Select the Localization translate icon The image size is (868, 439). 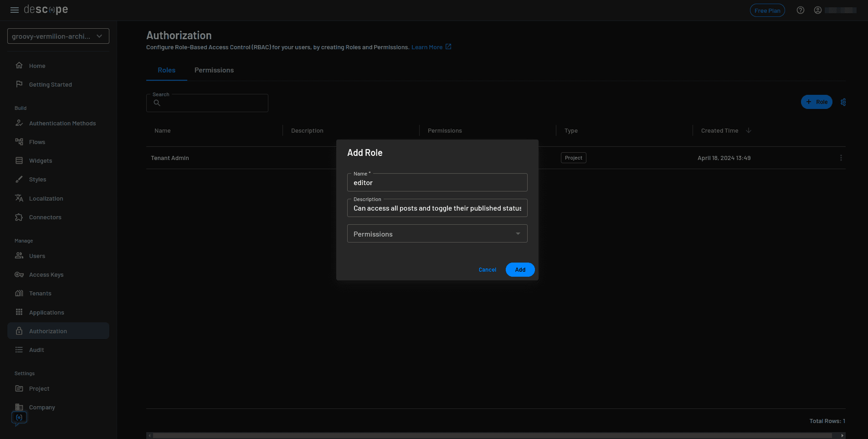19,198
